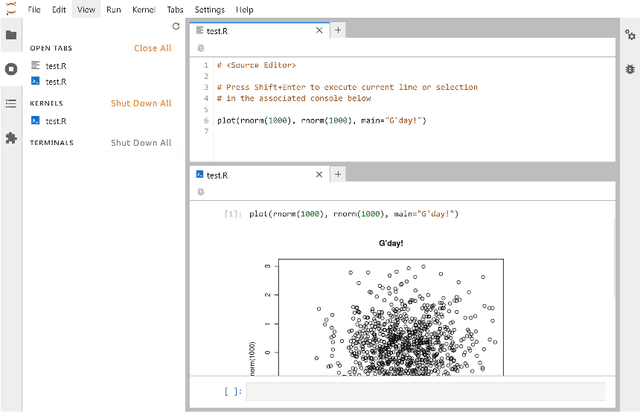Open the extension manager puzzle icon
Screen dimensions: 640x412
pyautogui.click(x=11, y=137)
